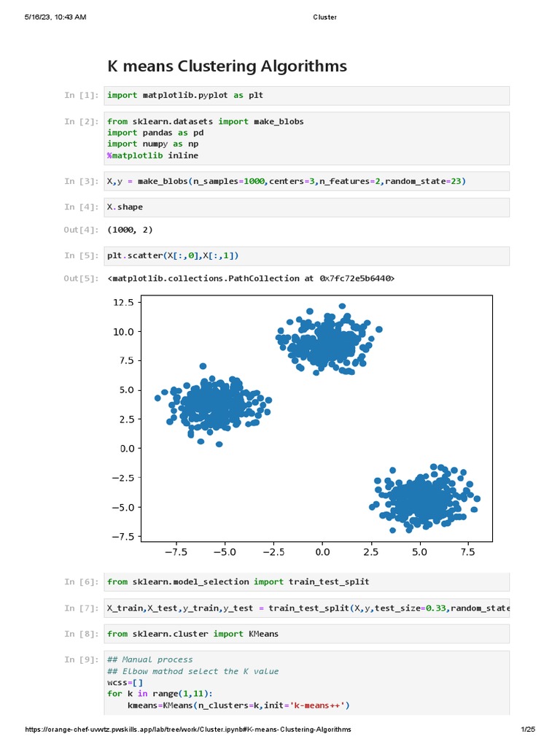Viewport: 560px width, 747px height.
Task: Click the upper blob cluster in scatter plot
Action: tap(329, 341)
